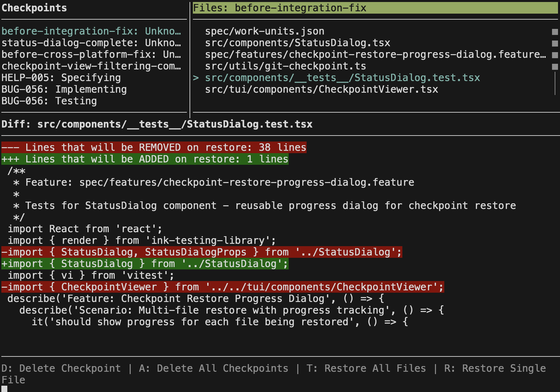Open src/utils/git-checkpoint.ts file entry
Viewport: 560px width, 392px height.
click(286, 66)
